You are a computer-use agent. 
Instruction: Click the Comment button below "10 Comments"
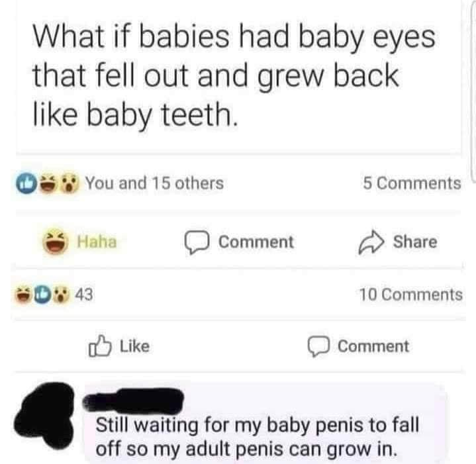[x=358, y=346]
